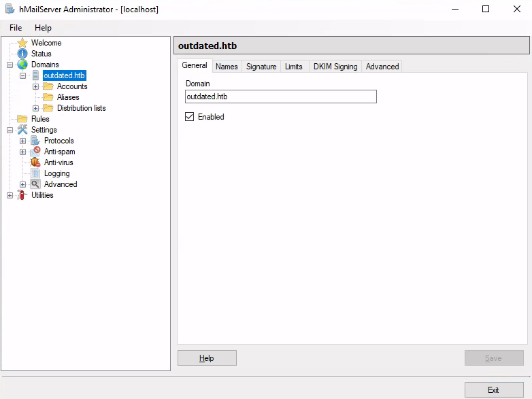Click the Aliases folder icon

point(48,97)
